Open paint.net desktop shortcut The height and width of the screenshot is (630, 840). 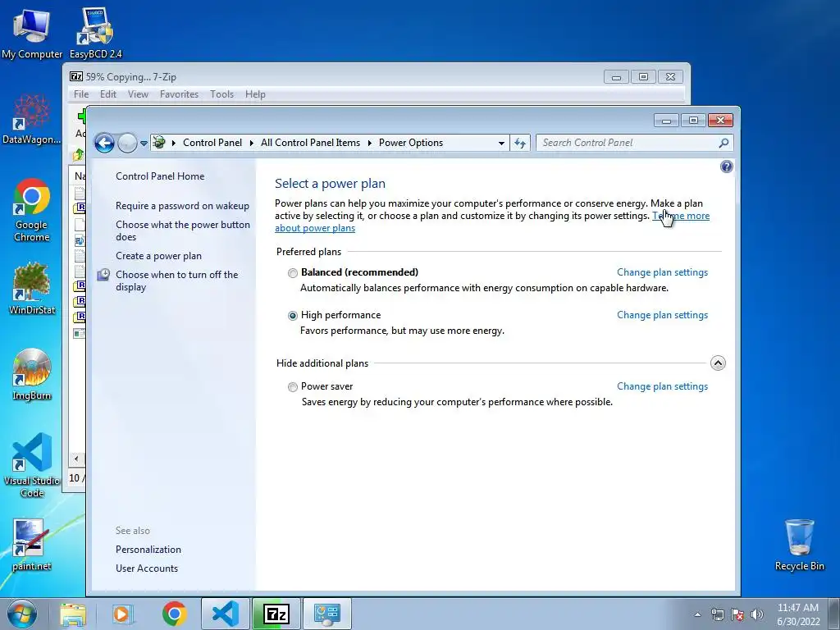click(x=32, y=545)
